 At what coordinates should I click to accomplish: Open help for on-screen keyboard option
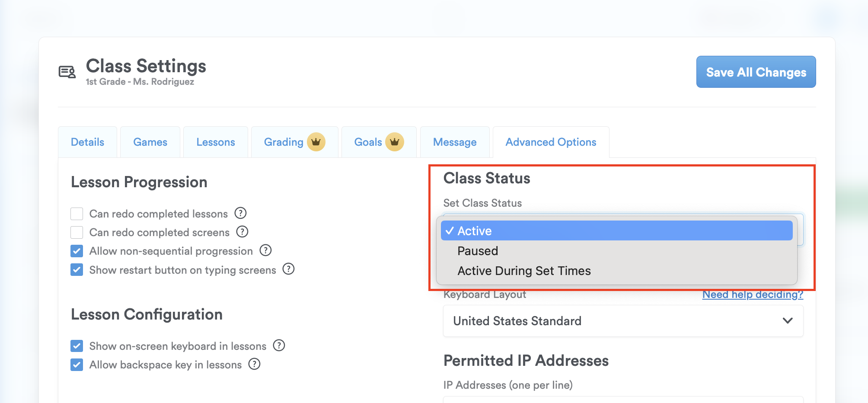coord(279,345)
